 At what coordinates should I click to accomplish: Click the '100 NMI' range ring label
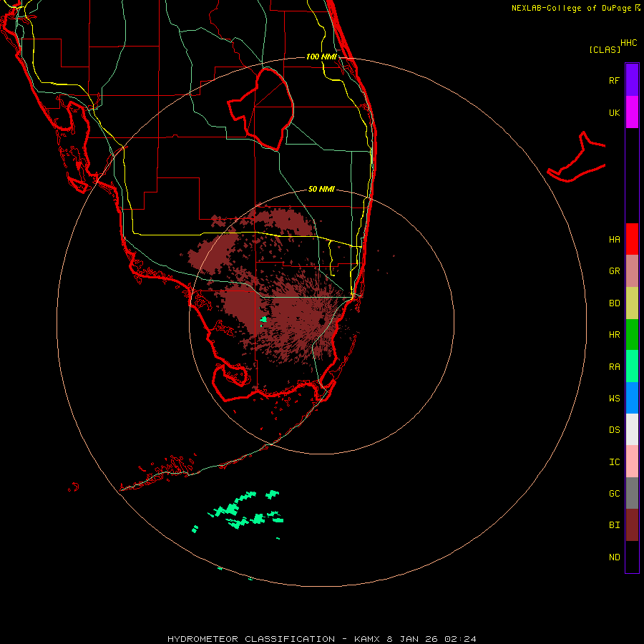(x=321, y=57)
